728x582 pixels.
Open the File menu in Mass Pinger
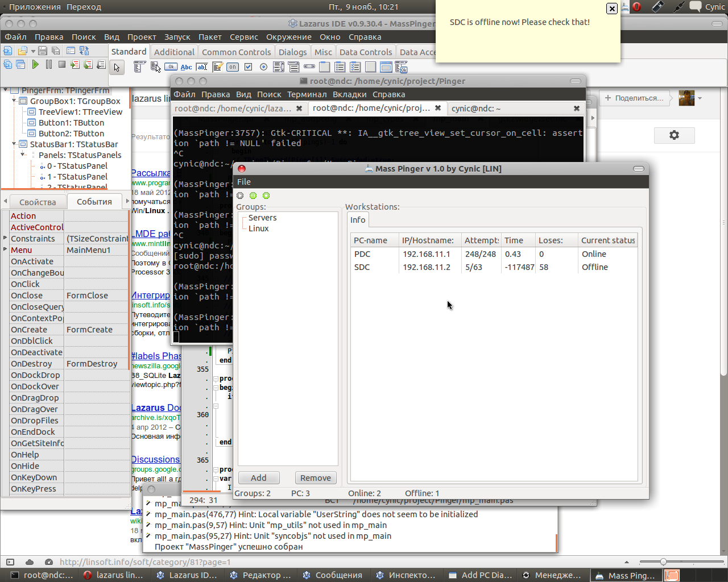click(x=244, y=182)
